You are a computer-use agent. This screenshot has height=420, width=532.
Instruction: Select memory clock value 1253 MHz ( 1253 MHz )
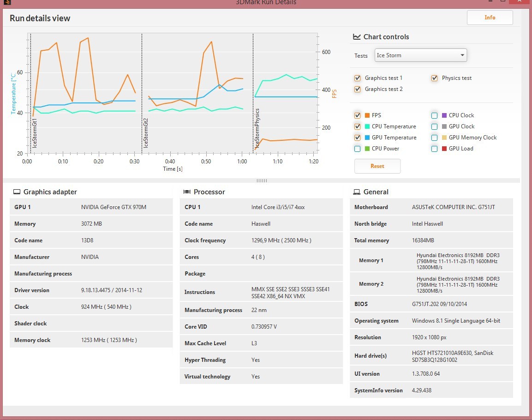tap(109, 340)
